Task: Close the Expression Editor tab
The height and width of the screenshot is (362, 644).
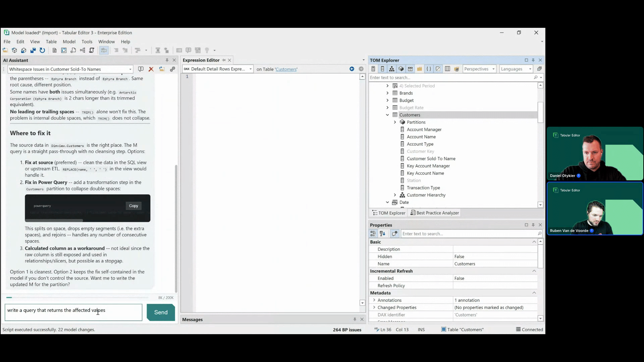Action: [x=229, y=60]
